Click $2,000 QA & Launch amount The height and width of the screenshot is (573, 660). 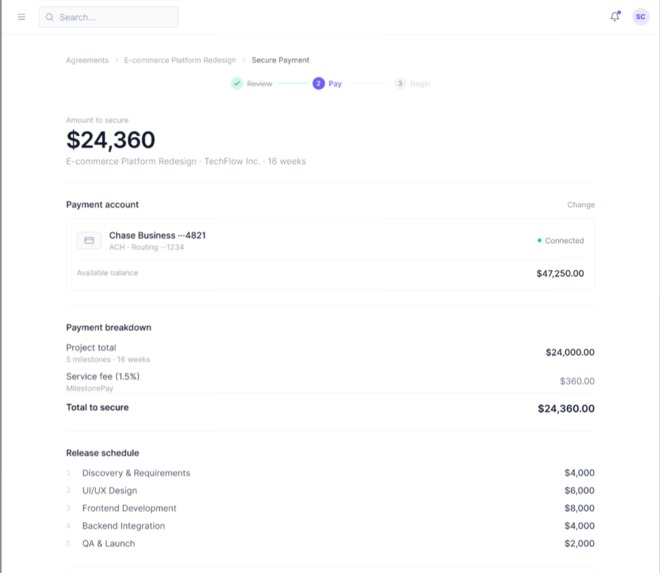579,544
